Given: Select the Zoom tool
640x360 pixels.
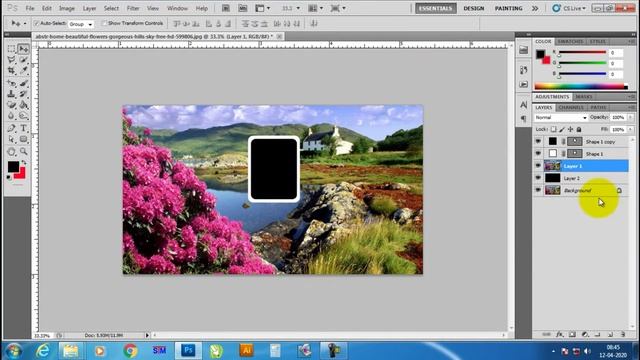Looking at the screenshot, I should coord(23,152).
